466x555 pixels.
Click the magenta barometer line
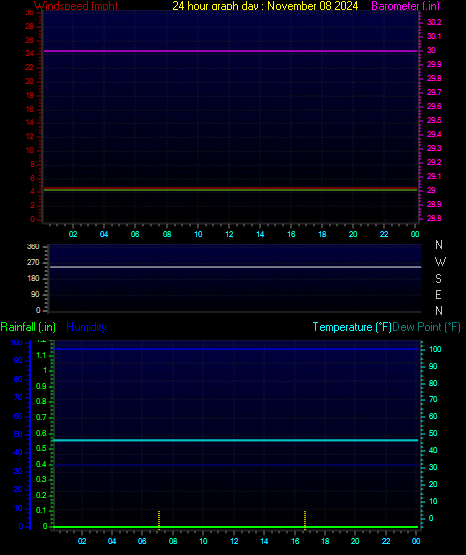coord(230,51)
